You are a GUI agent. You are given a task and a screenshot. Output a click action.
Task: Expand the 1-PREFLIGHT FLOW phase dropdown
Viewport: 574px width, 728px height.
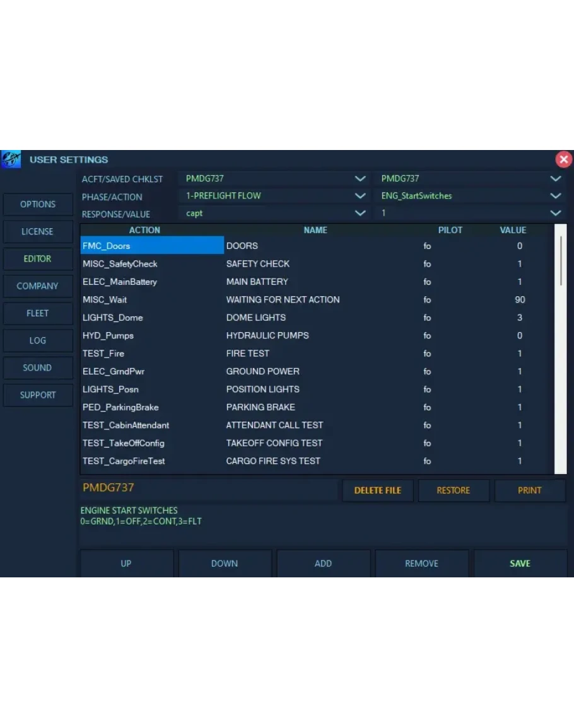pos(360,196)
